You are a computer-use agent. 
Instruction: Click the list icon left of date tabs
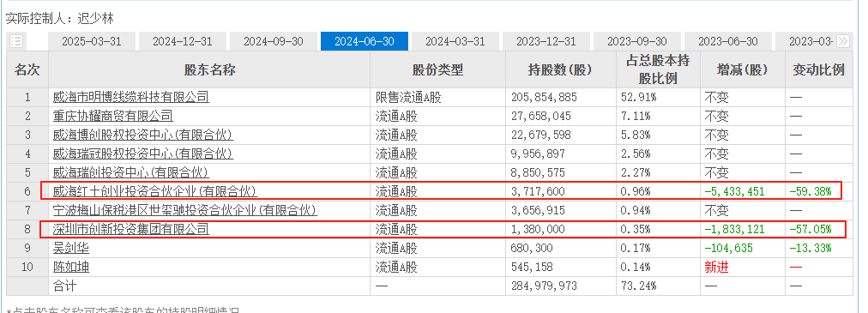point(16,41)
